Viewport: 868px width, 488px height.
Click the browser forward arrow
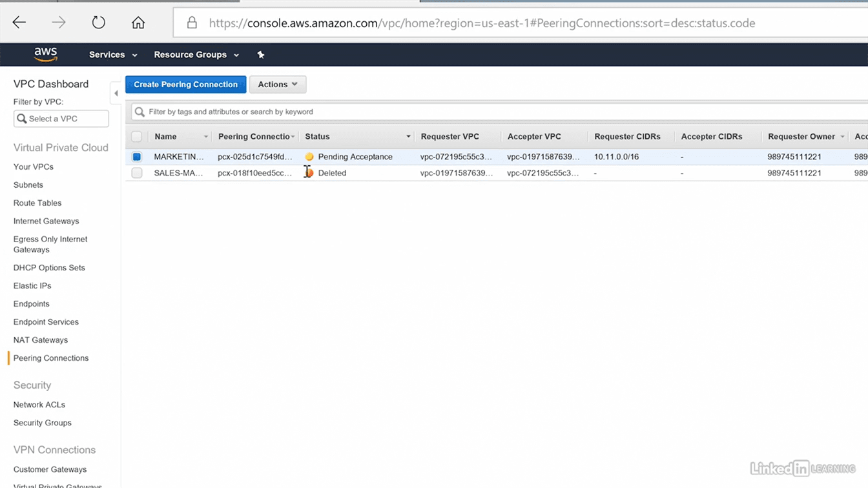coord(59,23)
